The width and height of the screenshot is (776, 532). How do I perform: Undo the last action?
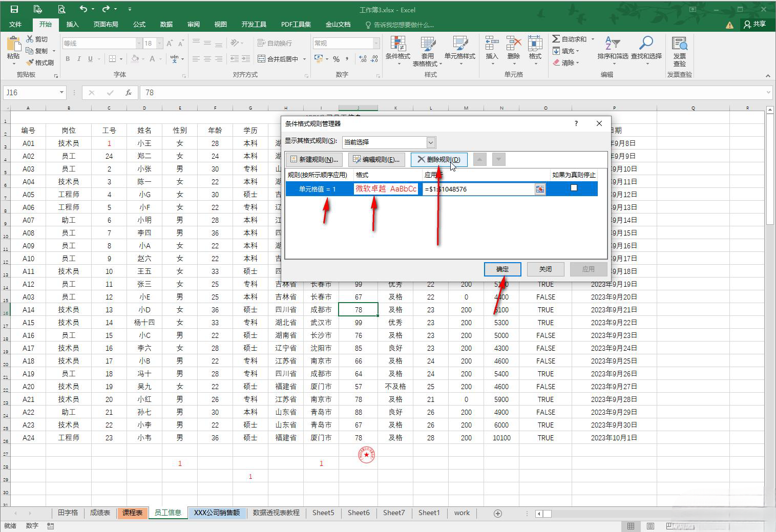(83, 9)
